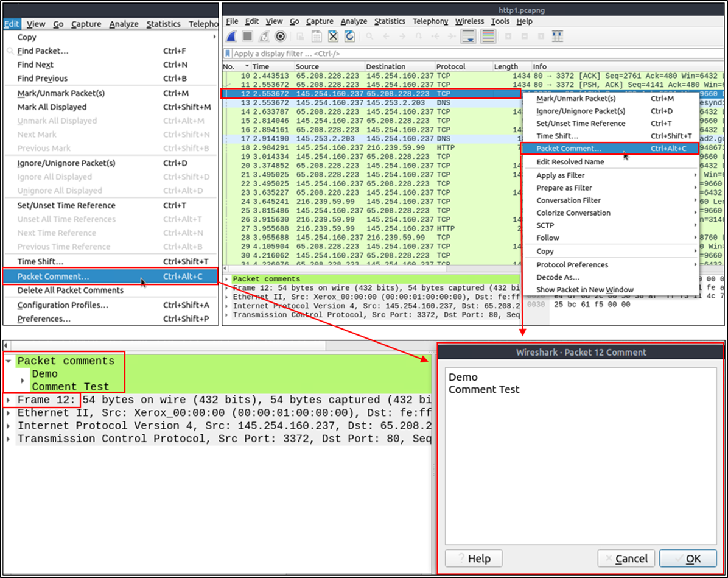728x578 pixels.
Task: Expand Follow submenu in context menu
Action: click(611, 238)
